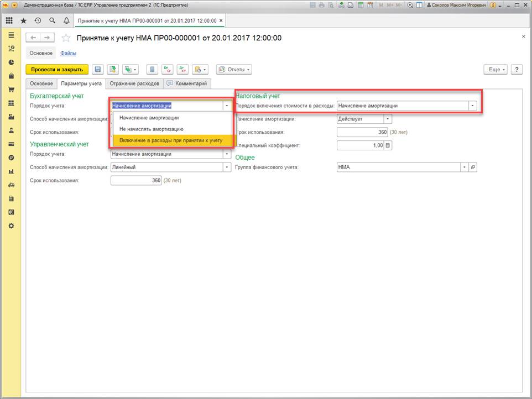
Task: Open the 'Файлы' link
Action: click(68, 53)
